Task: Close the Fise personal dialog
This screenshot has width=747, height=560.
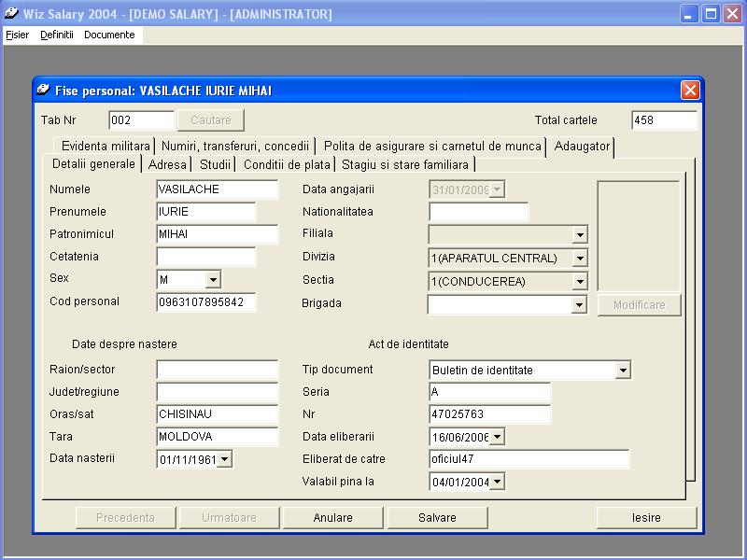Action: tap(690, 90)
